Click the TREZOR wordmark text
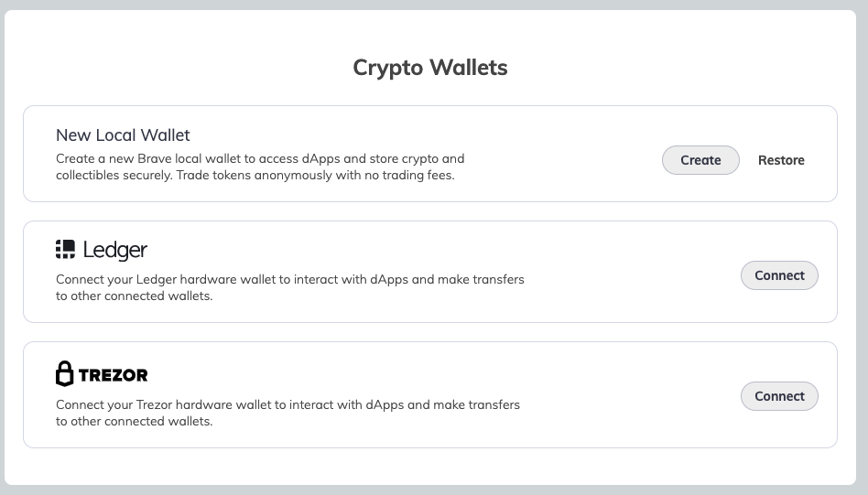868x495 pixels. (114, 375)
